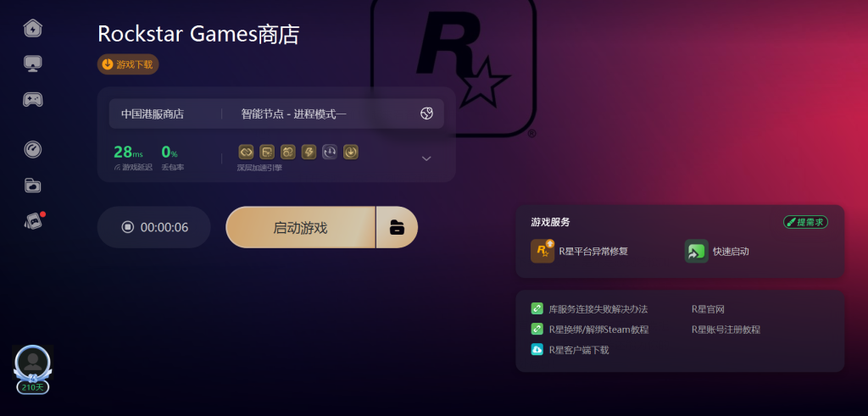This screenshot has width=868, height=416.
Task: Click the 启动游戏 button
Action: click(x=301, y=227)
